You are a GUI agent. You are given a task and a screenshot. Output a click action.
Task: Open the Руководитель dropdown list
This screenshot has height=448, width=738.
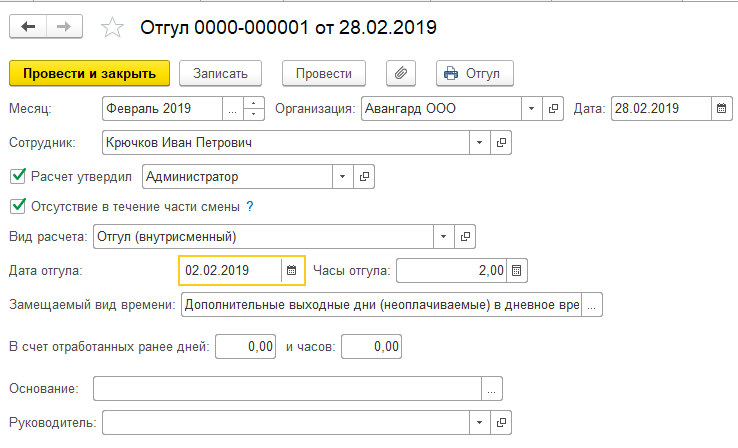(x=482, y=423)
